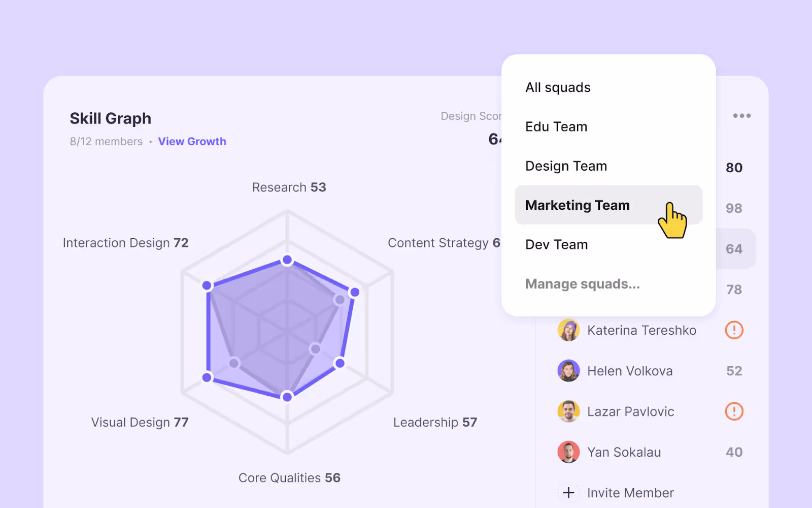Screen dimensions: 812x508
Task: Click the Interaction Design vertex on the skill graph
Action: (x=206, y=285)
